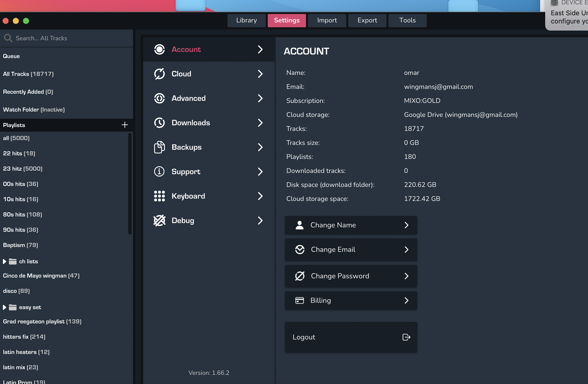Open the Export tab
Viewport: 588px width, 384px height.
[x=367, y=20]
